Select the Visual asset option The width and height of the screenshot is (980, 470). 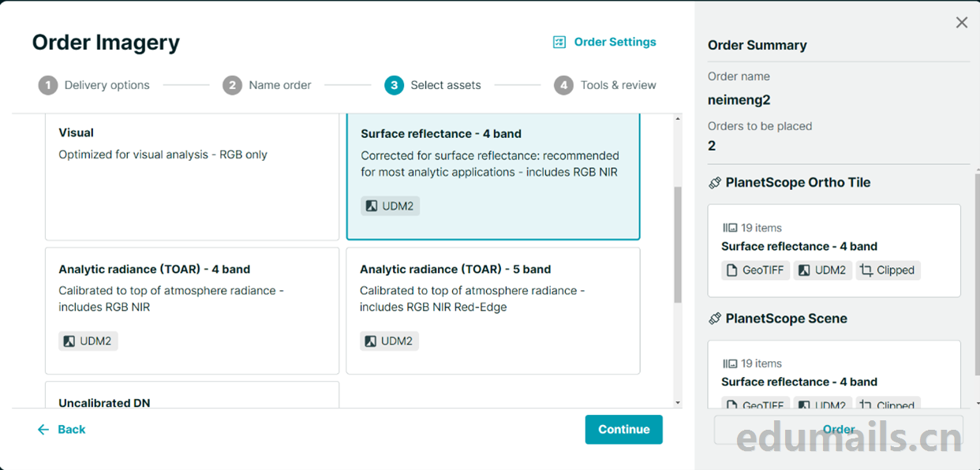click(x=192, y=177)
